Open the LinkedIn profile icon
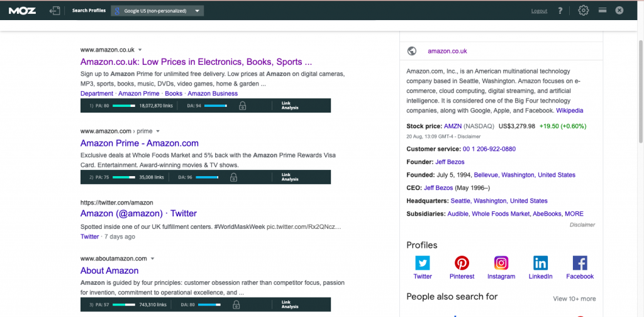This screenshot has width=644, height=317. (x=540, y=263)
